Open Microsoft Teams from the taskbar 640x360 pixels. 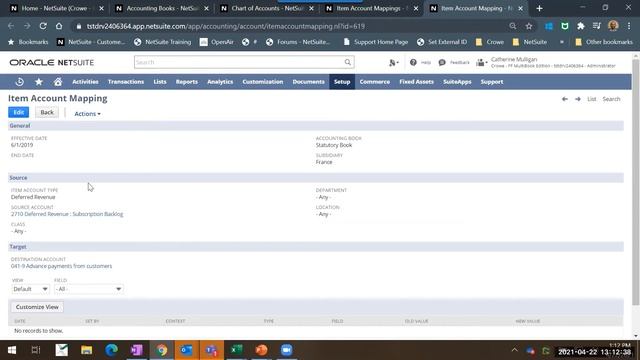click(211, 350)
